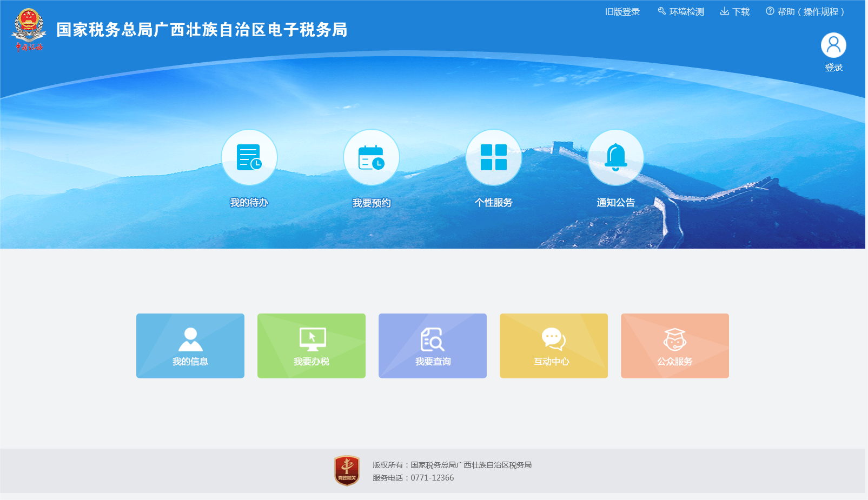Select the 我要查询 label in purple tile
This screenshot has height=500, width=868.
pos(433,362)
